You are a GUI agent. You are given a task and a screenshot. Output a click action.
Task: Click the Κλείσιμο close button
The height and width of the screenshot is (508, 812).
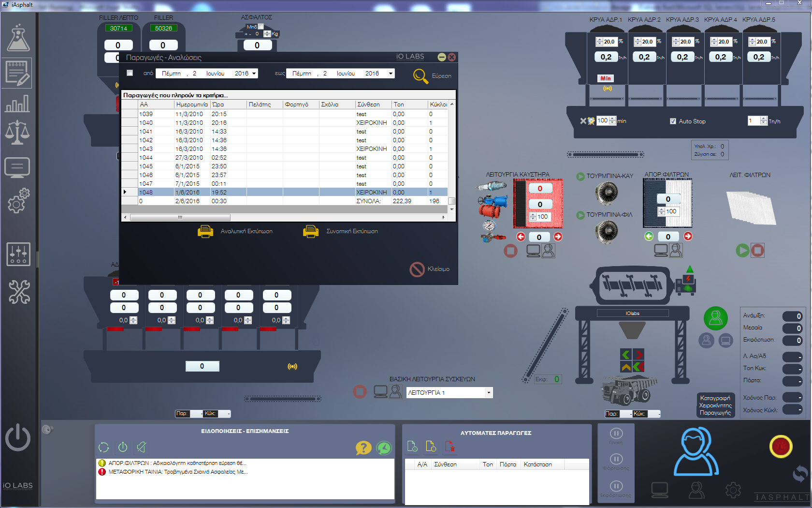(430, 269)
